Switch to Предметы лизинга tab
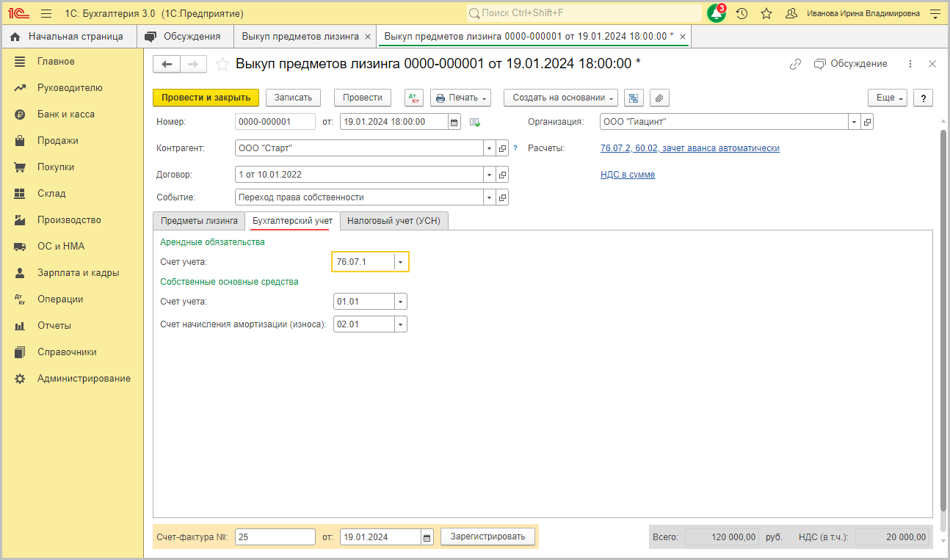The width and height of the screenshot is (950, 560). (199, 220)
